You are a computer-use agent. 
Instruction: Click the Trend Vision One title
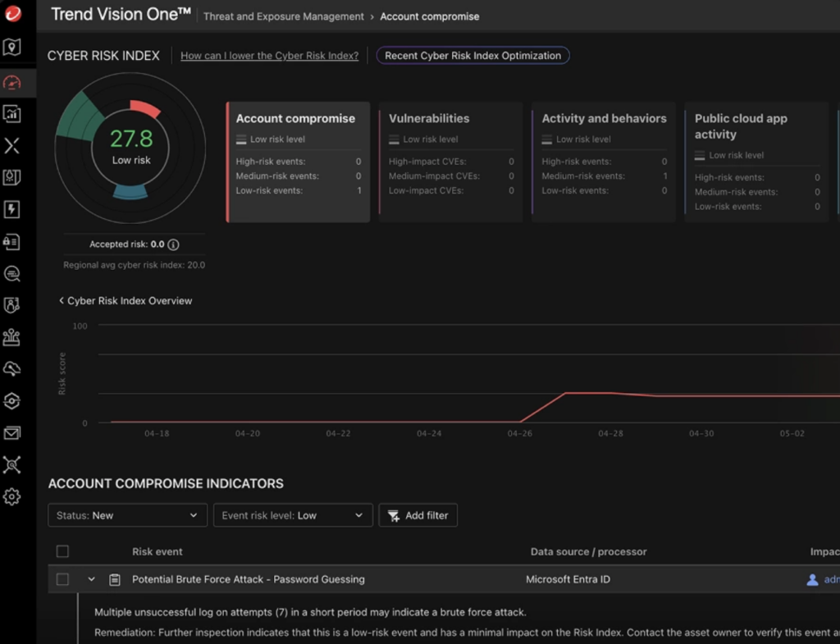pyautogui.click(x=121, y=15)
